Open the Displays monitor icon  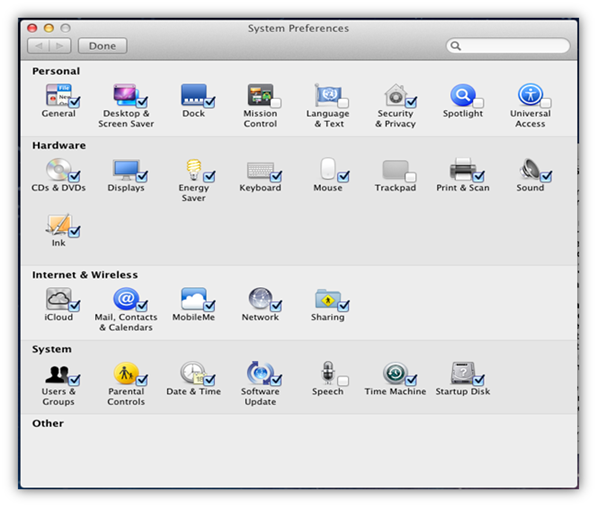pos(126,169)
